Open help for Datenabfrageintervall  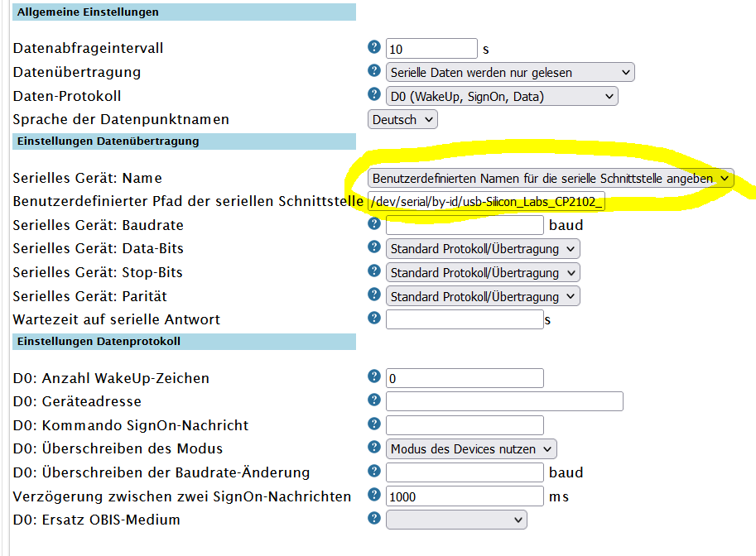373,46
